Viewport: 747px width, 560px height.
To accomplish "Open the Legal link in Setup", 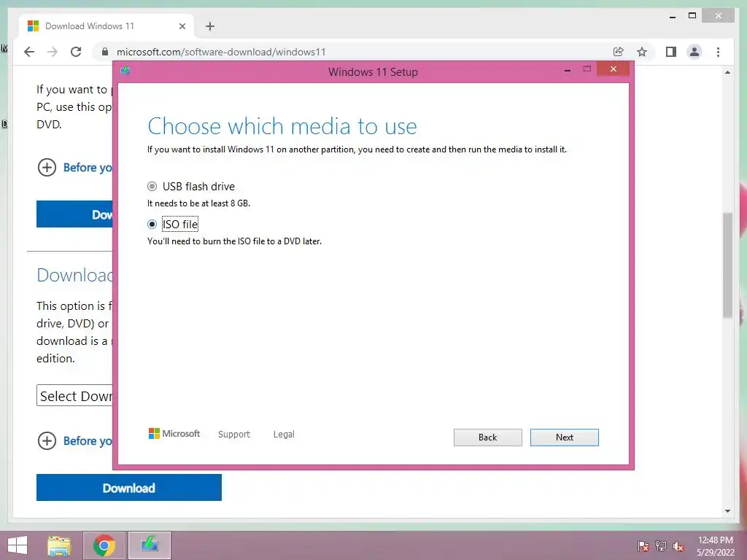I will [x=284, y=434].
